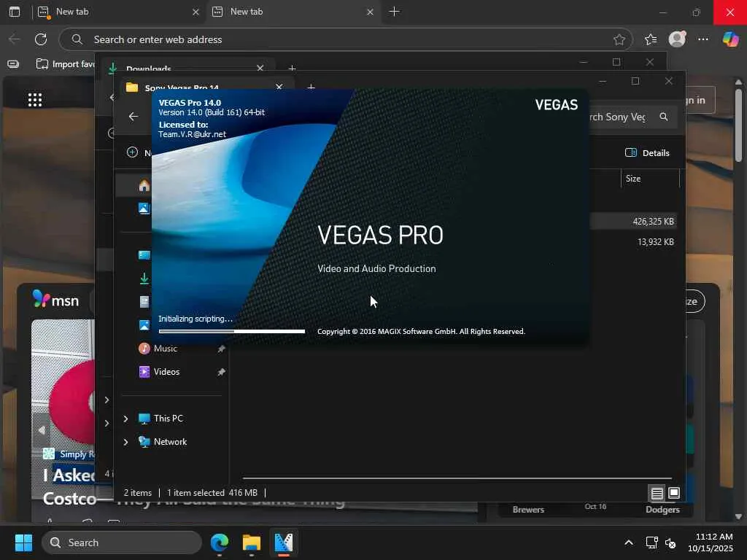
Task: Select Network in sidebar
Action: pyautogui.click(x=170, y=442)
